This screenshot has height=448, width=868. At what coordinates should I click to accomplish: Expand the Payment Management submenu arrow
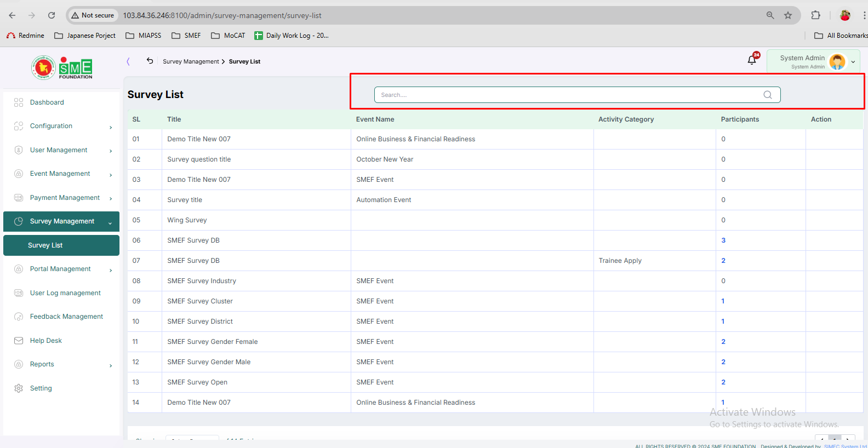click(x=111, y=199)
